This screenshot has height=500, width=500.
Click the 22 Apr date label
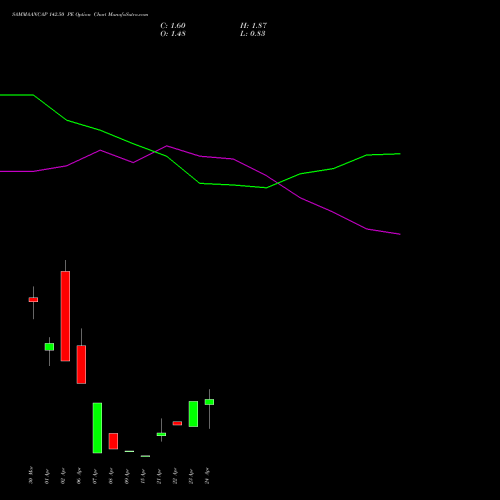click(x=175, y=476)
